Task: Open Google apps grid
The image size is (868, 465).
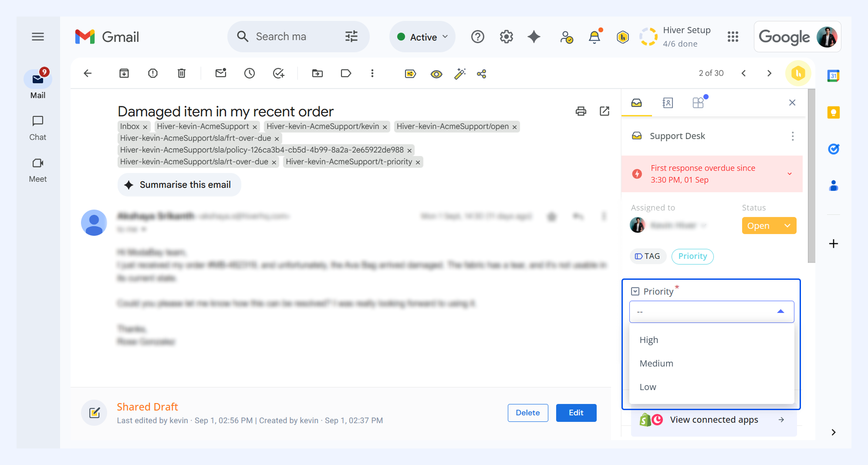Action: 733,37
